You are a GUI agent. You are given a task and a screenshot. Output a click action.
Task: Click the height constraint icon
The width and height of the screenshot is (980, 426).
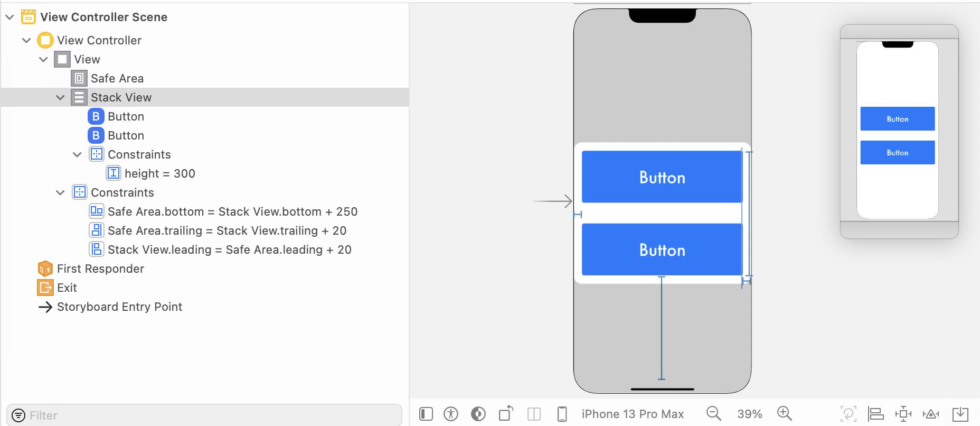(114, 173)
